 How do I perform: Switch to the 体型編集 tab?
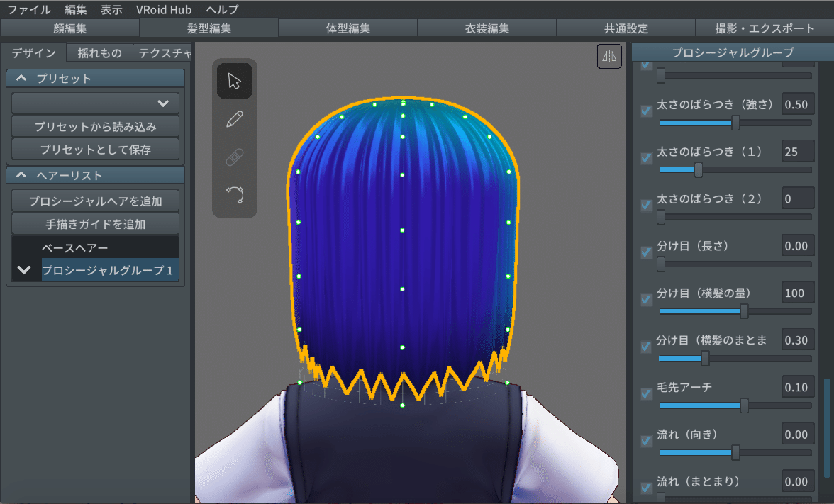(347, 28)
